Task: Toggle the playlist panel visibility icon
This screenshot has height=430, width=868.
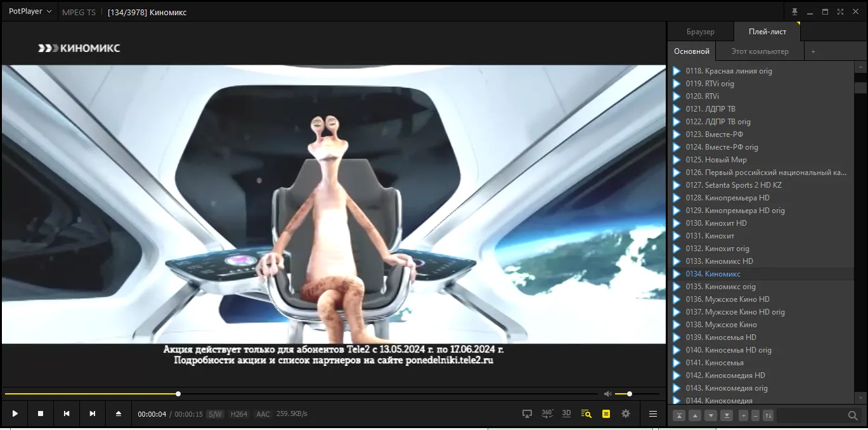Action: coord(606,414)
